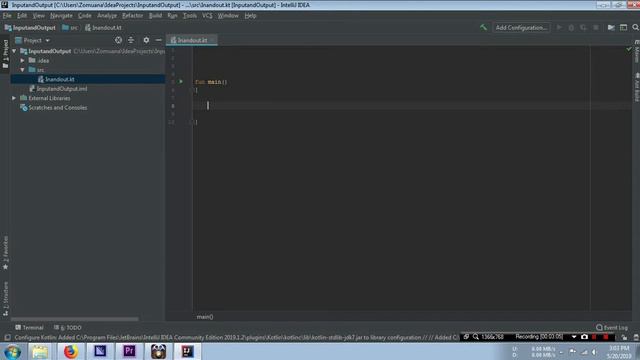
Task: Toggle the Ant Build side panel
Action: (636, 87)
